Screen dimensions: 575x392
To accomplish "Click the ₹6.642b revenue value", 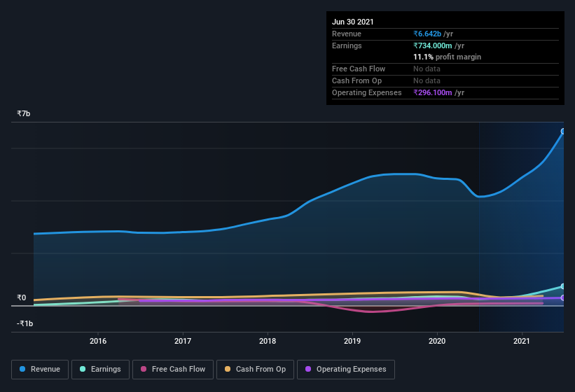I will click(x=427, y=34).
